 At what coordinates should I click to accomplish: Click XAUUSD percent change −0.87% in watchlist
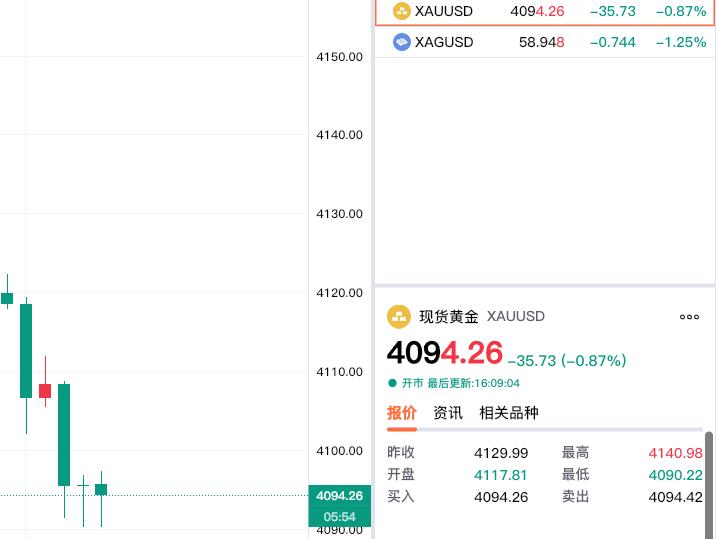(680, 11)
